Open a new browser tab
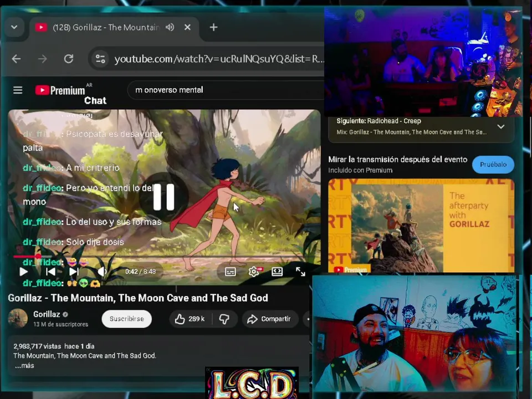532x399 pixels. [x=213, y=27]
